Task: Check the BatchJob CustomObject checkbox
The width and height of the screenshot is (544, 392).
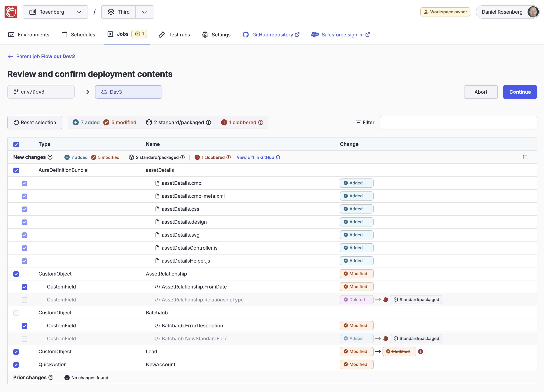Action: pos(16,313)
